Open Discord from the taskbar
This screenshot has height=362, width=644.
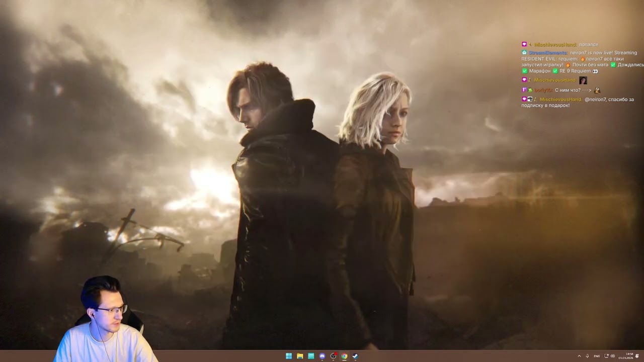pyautogui.click(x=322, y=356)
